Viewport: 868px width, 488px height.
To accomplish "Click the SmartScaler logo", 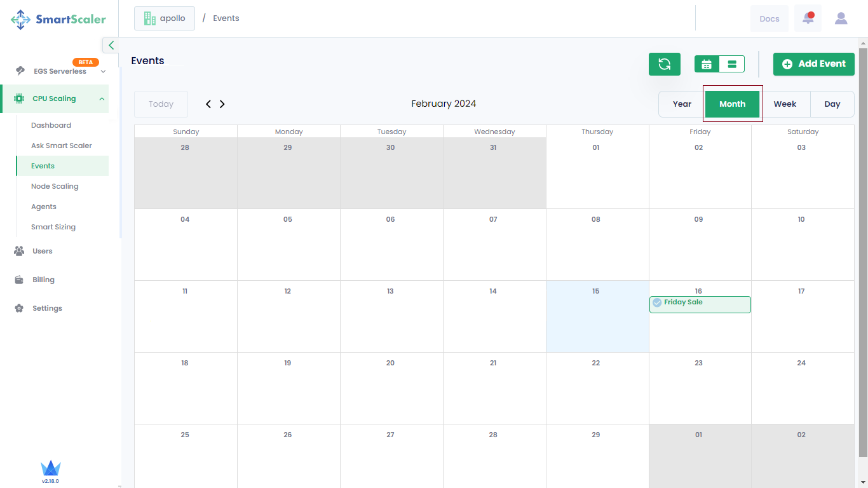I will (x=58, y=19).
